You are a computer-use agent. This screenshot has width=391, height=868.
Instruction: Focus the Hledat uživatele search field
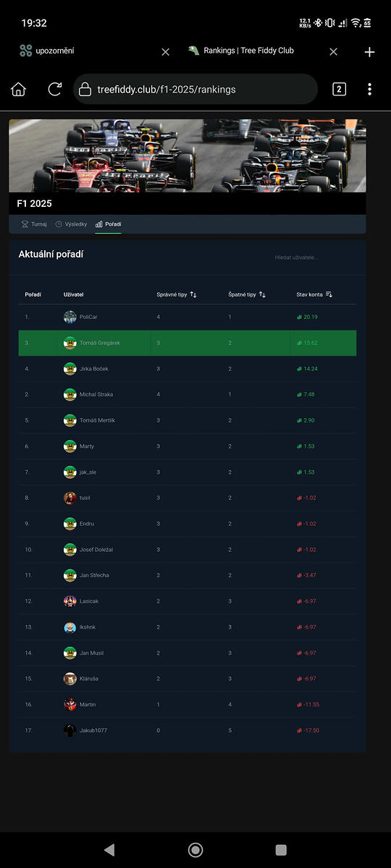point(313,258)
